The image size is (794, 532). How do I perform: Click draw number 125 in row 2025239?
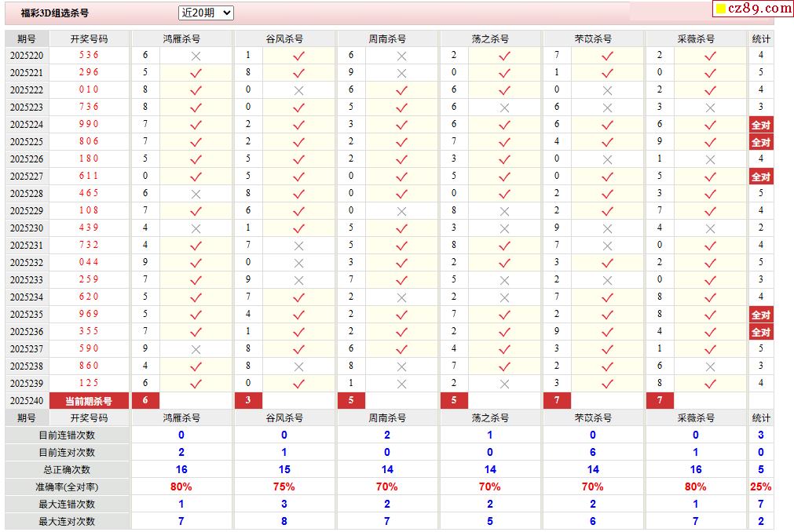click(x=89, y=383)
